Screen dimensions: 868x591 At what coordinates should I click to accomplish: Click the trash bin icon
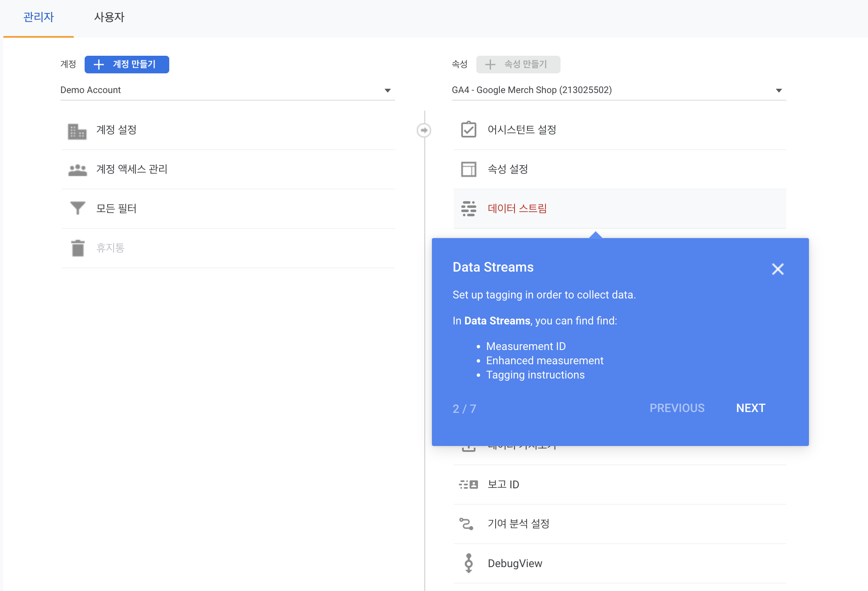click(x=77, y=248)
